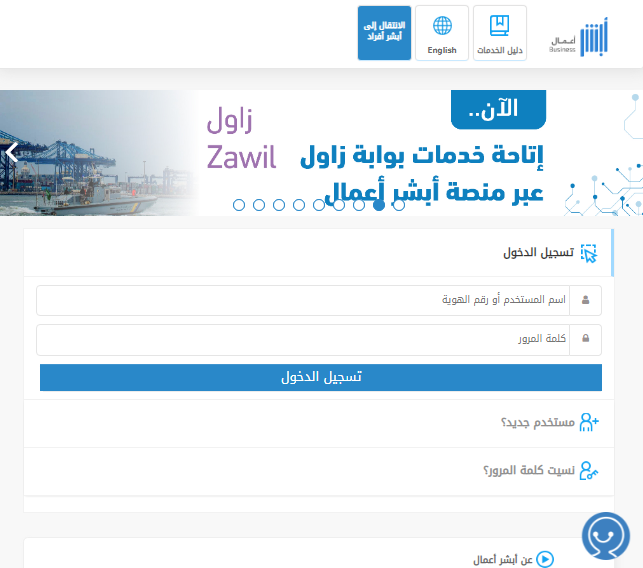
Task: Select the seventh carousel dot
Action: 359,205
